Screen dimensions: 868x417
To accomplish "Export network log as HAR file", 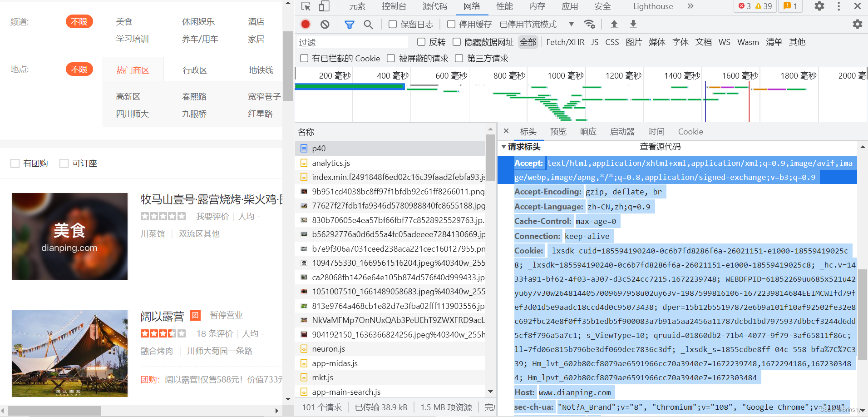I will [x=632, y=24].
